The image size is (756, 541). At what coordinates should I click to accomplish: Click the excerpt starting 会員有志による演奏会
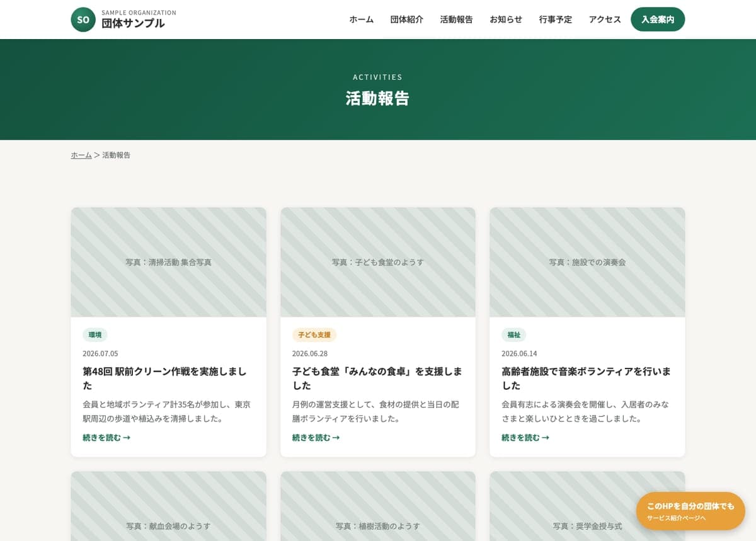pos(585,411)
